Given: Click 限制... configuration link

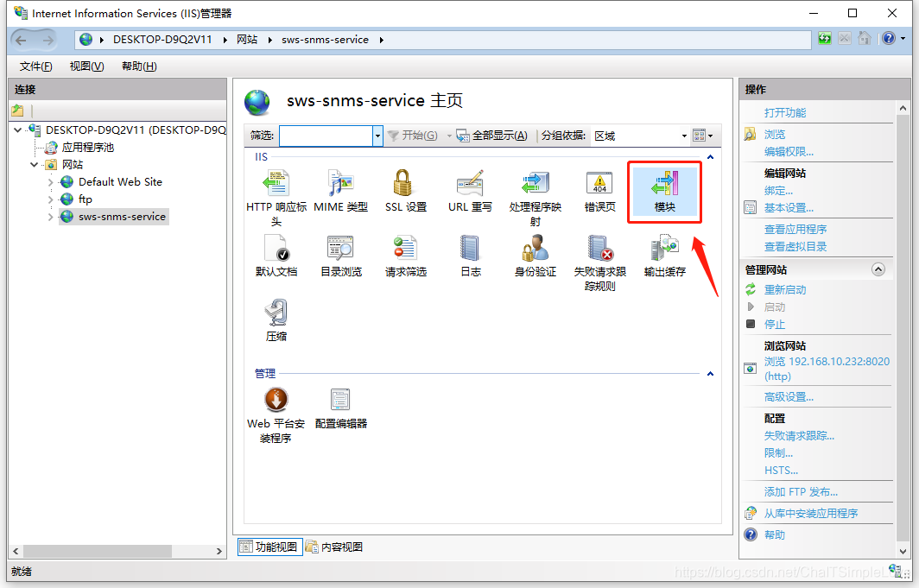Looking at the screenshot, I should 778,453.
